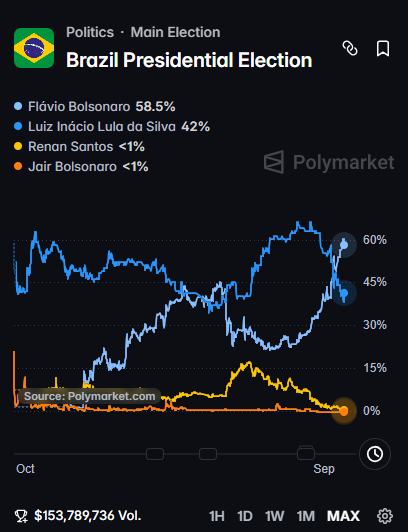Bookmark this Brazil election market

[x=383, y=49]
